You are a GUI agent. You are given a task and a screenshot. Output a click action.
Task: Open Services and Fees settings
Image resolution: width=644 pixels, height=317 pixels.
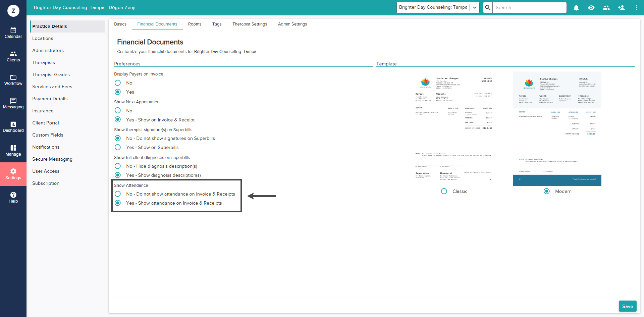click(x=67, y=87)
